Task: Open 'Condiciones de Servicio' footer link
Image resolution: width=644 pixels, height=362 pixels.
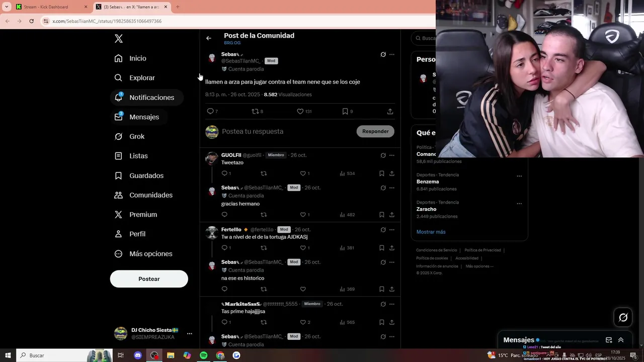Action: coord(437,250)
